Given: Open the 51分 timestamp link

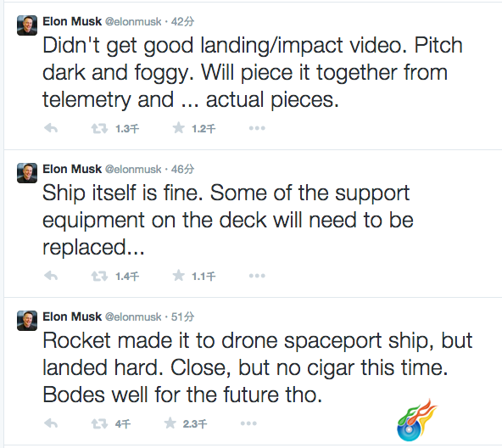Looking at the screenshot, I should (182, 317).
